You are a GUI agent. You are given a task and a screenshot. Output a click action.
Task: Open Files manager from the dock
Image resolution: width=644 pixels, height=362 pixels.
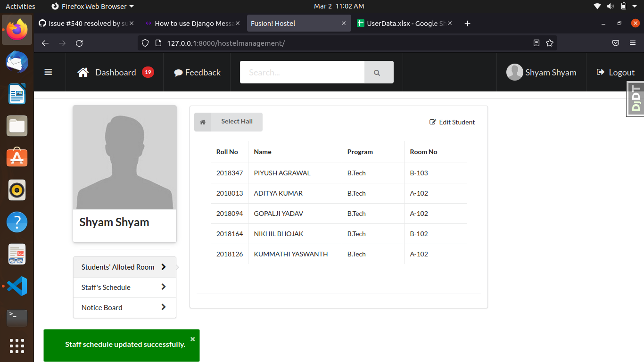(x=17, y=126)
